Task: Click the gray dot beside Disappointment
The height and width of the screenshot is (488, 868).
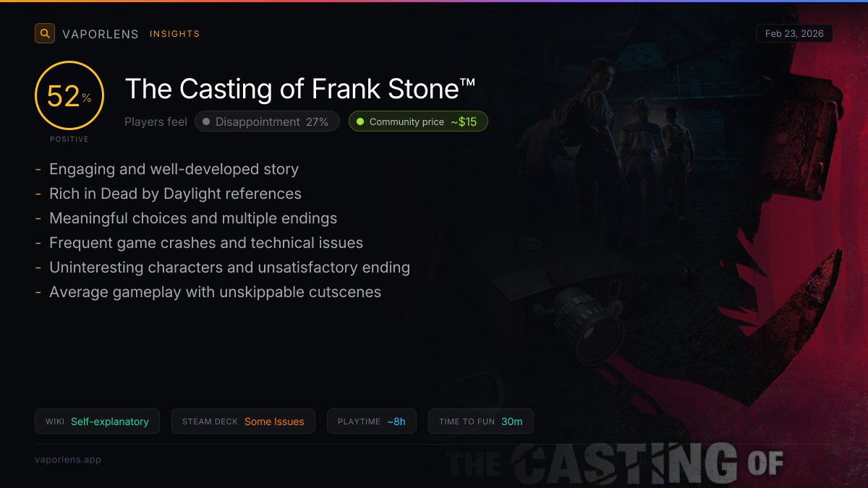Action: click(x=206, y=122)
